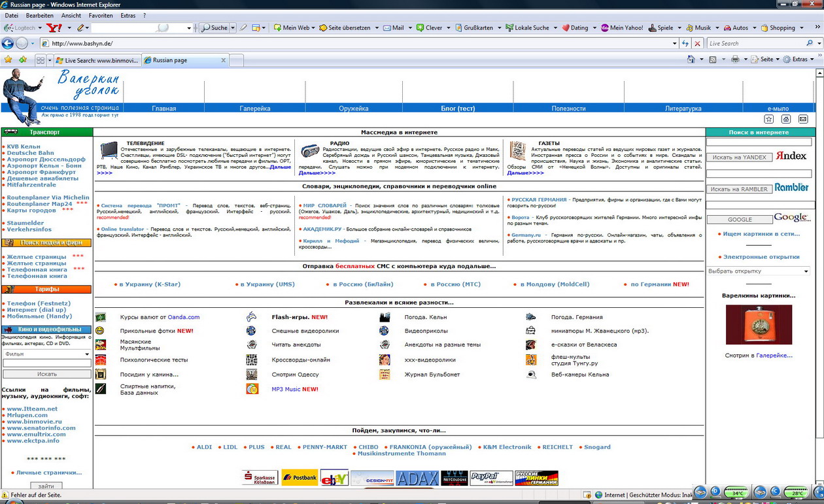Click the bookmark star icon below navigation
The height and width of the screenshot is (504, 824).
(768, 120)
